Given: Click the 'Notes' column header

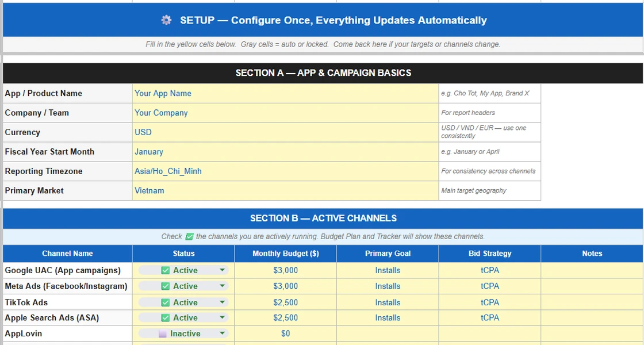Looking at the screenshot, I should tap(592, 254).
